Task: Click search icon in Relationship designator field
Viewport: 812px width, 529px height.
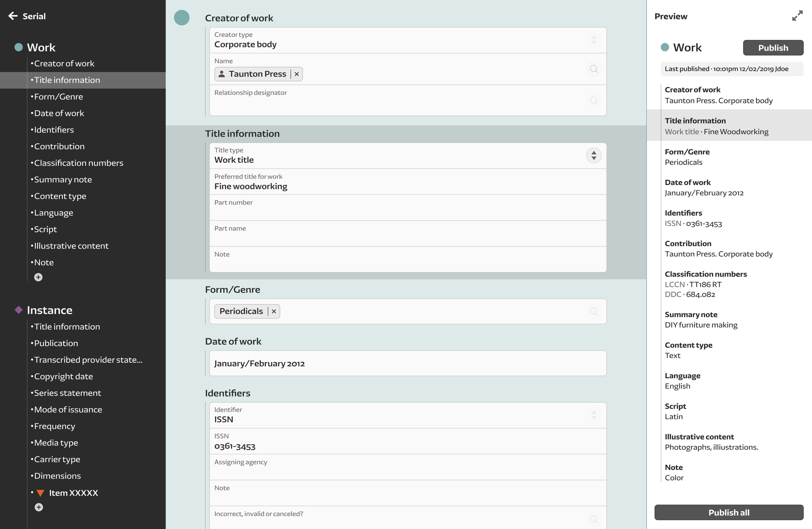Action: (x=594, y=101)
